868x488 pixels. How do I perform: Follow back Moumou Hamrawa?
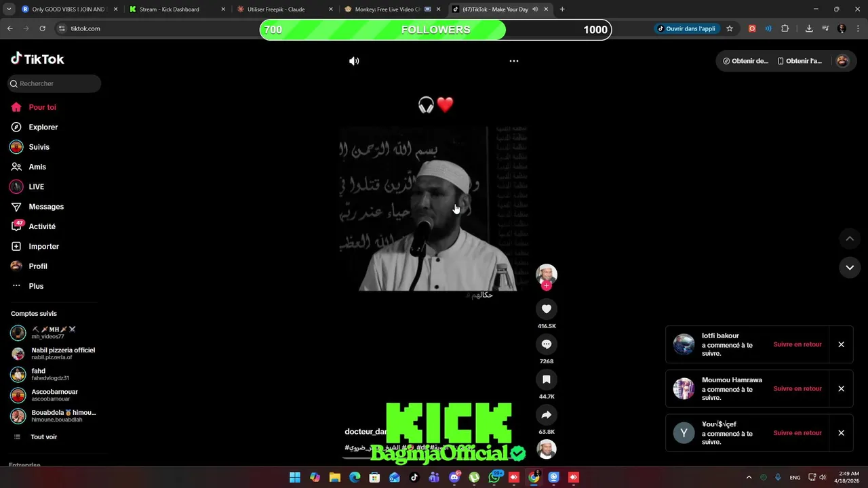point(797,389)
